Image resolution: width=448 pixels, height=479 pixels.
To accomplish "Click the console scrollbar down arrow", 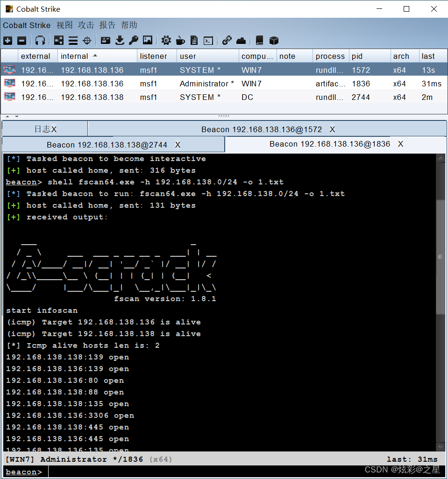I will [x=441, y=447].
